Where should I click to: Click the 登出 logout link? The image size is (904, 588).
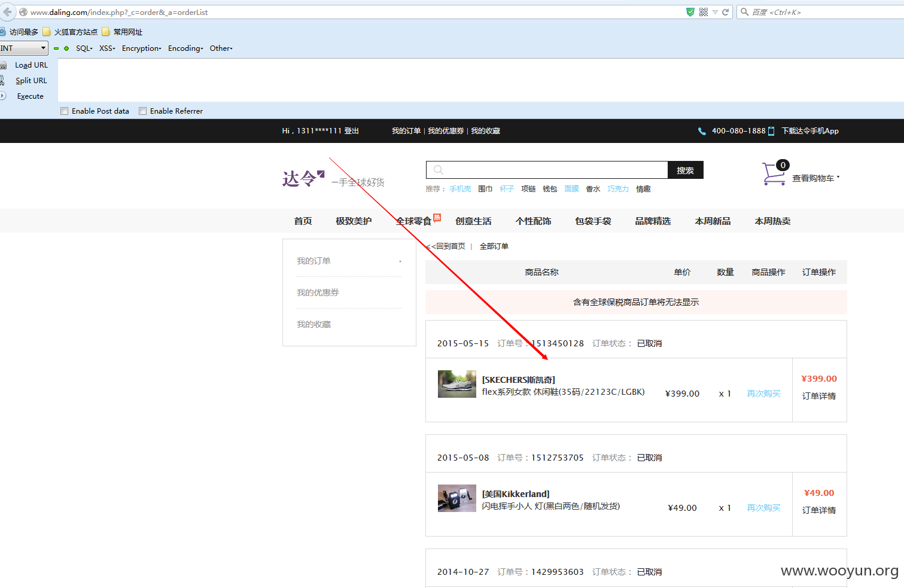coord(351,131)
